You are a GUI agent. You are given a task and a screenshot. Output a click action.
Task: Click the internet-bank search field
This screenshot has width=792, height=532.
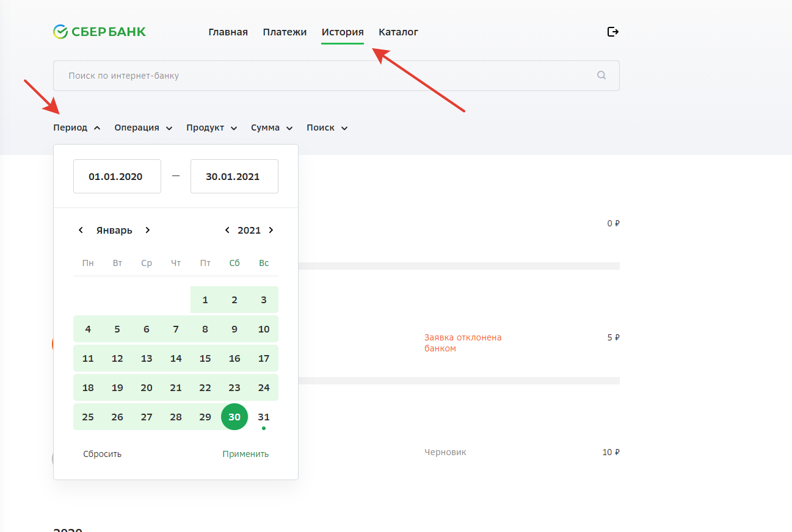coord(336,76)
